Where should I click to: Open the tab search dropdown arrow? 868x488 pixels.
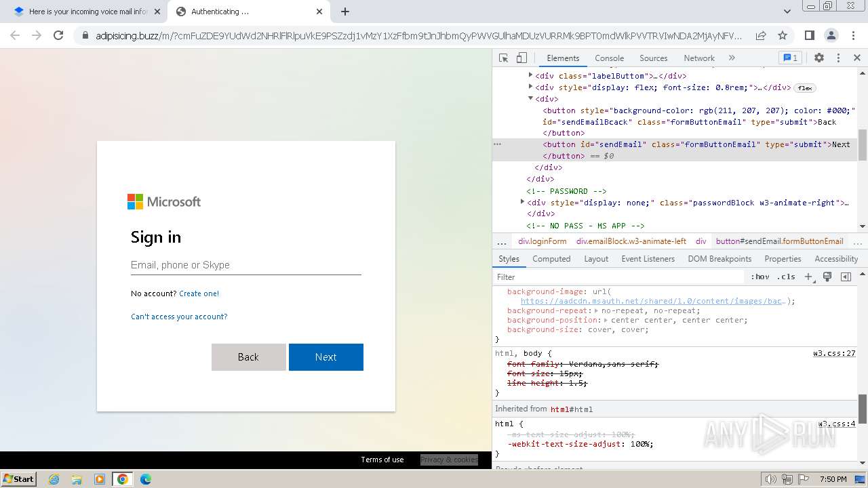pyautogui.click(x=787, y=12)
